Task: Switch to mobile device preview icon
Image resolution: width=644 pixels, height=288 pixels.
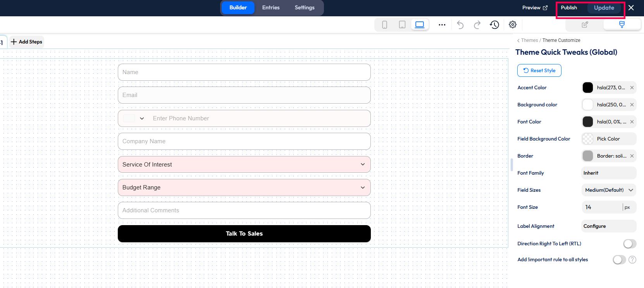Action: pyautogui.click(x=384, y=25)
